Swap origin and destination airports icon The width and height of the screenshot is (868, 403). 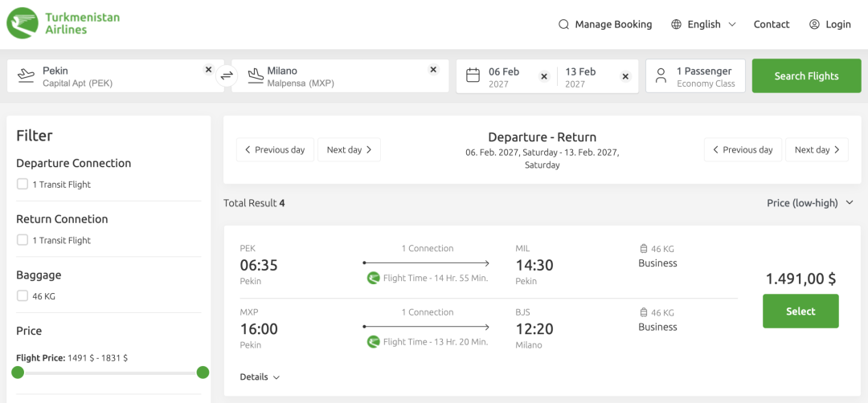(x=227, y=75)
